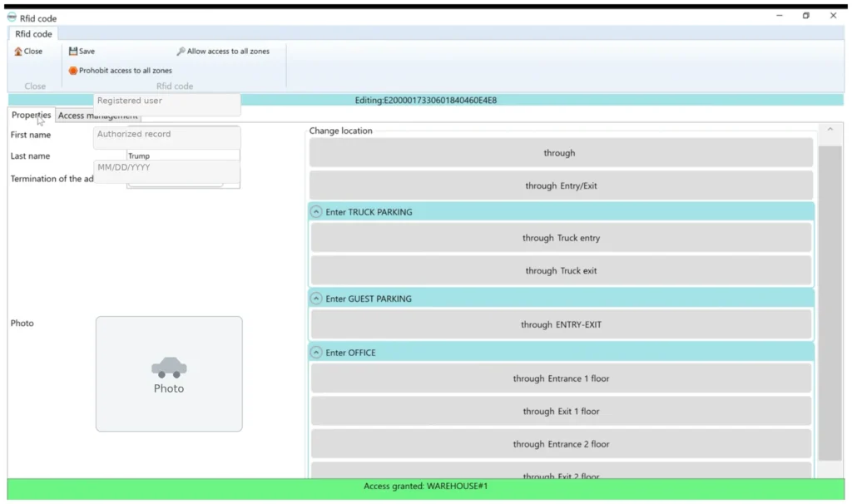Click the key icon for Allow access
Viewport: 852px width, 504px height.
click(181, 51)
